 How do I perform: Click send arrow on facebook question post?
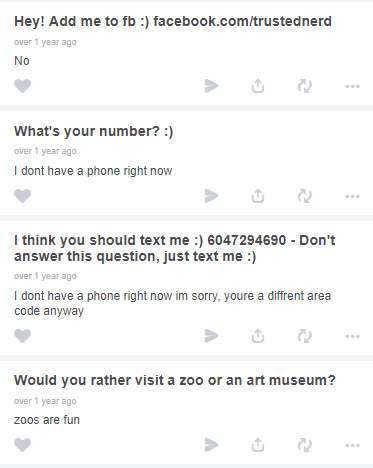(x=211, y=86)
